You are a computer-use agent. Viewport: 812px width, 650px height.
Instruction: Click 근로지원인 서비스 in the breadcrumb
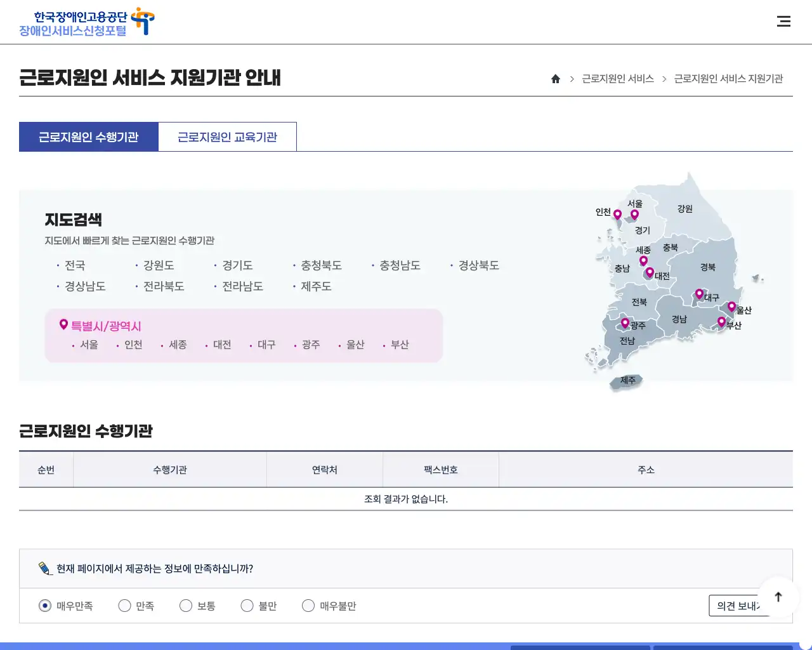[x=617, y=79]
